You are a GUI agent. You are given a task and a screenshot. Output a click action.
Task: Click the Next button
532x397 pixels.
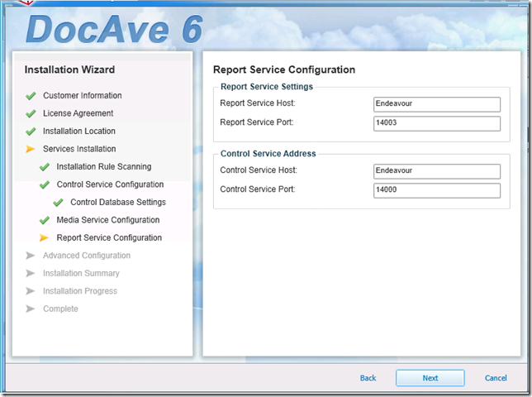pos(430,378)
